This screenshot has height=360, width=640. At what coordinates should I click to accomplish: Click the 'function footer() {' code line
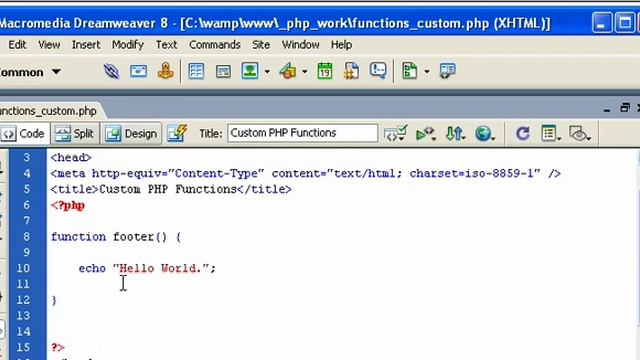tap(116, 237)
